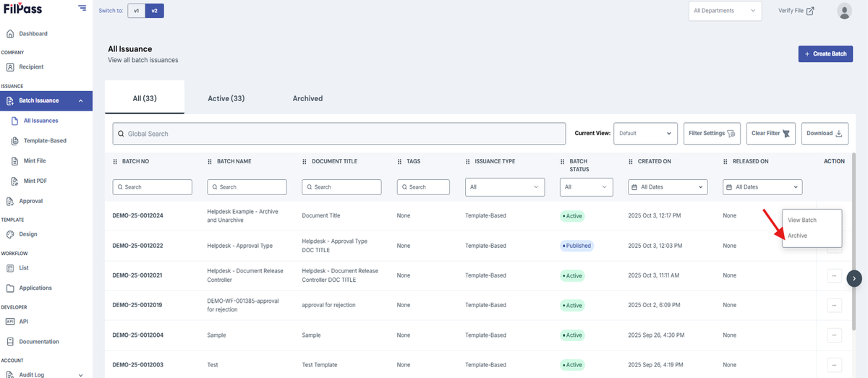This screenshot has height=378, width=868.
Task: Click the right-side expand arrow button
Action: pyautogui.click(x=855, y=278)
